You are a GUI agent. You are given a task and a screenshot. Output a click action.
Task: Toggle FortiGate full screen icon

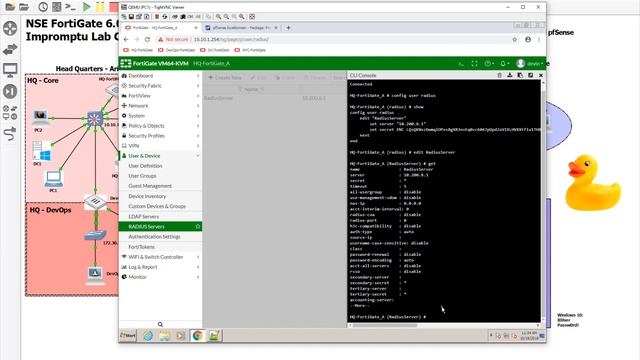pyautogui.click(x=474, y=64)
